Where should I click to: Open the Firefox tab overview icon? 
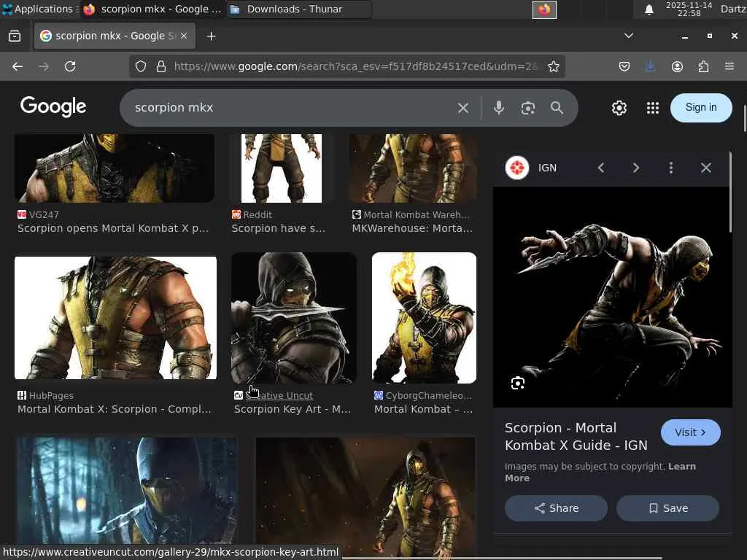click(15, 36)
